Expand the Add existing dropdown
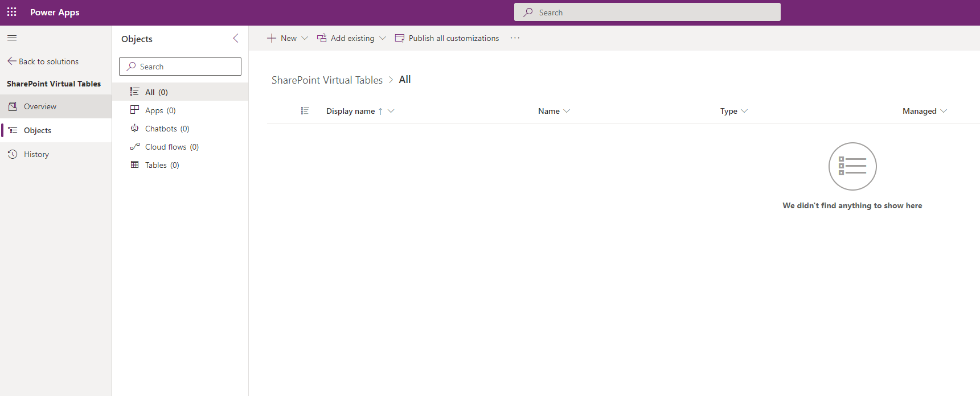Viewport: 980px width, 396px height. (x=383, y=38)
